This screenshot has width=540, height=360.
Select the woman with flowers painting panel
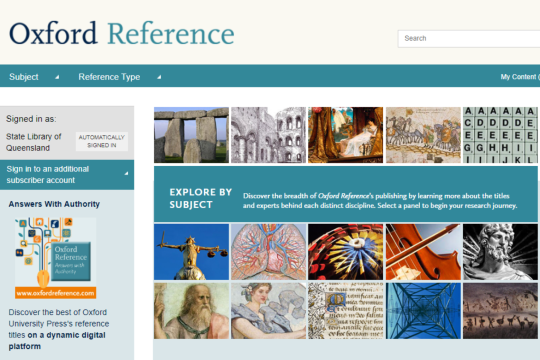coord(268,311)
